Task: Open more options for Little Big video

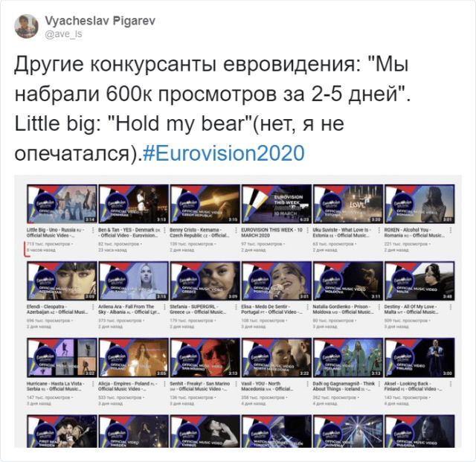Action: 93,230
